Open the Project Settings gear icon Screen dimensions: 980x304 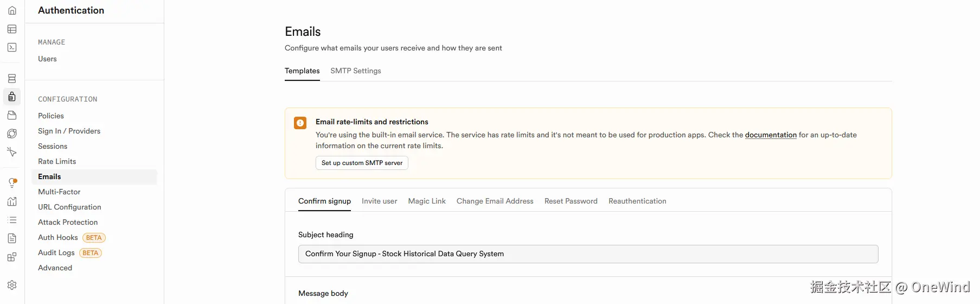coord(12,285)
